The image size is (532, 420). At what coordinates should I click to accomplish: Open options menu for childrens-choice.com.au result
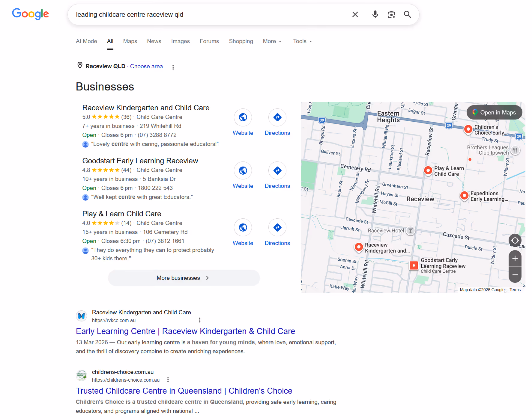(168, 380)
